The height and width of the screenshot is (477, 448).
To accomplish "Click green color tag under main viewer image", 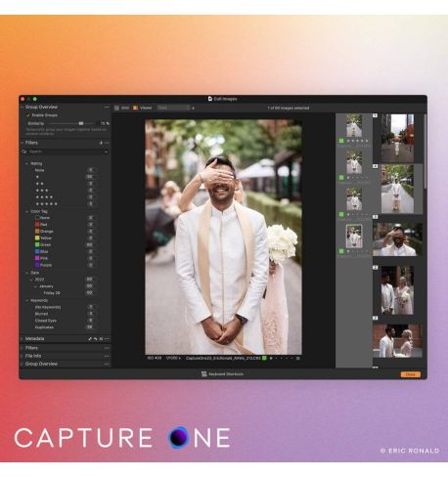I will click(264, 358).
